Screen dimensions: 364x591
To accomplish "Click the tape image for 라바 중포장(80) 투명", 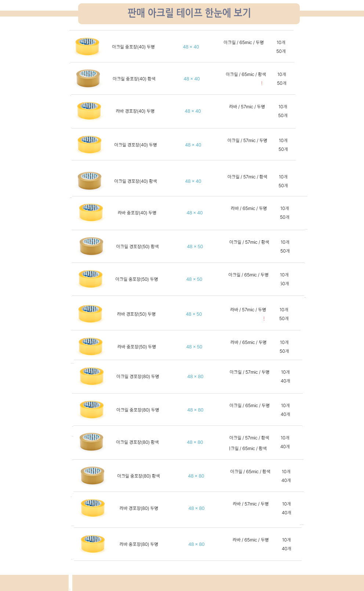I will tap(93, 544).
